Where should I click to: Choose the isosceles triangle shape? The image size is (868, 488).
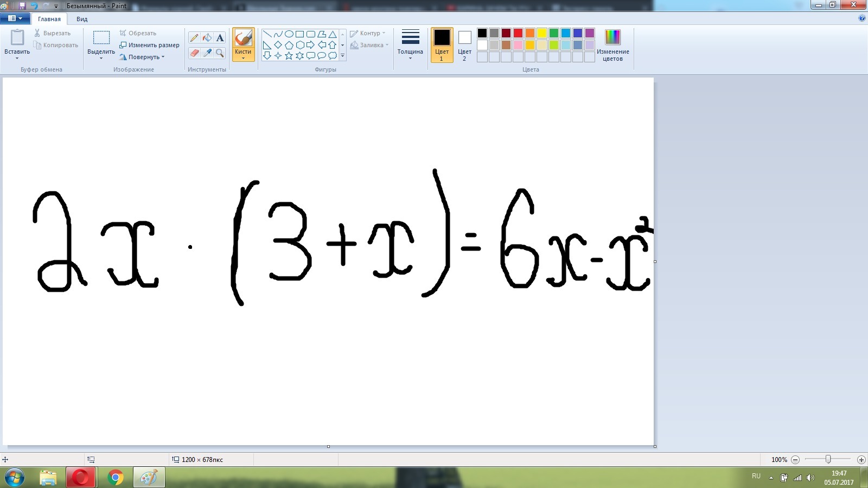pos(333,34)
